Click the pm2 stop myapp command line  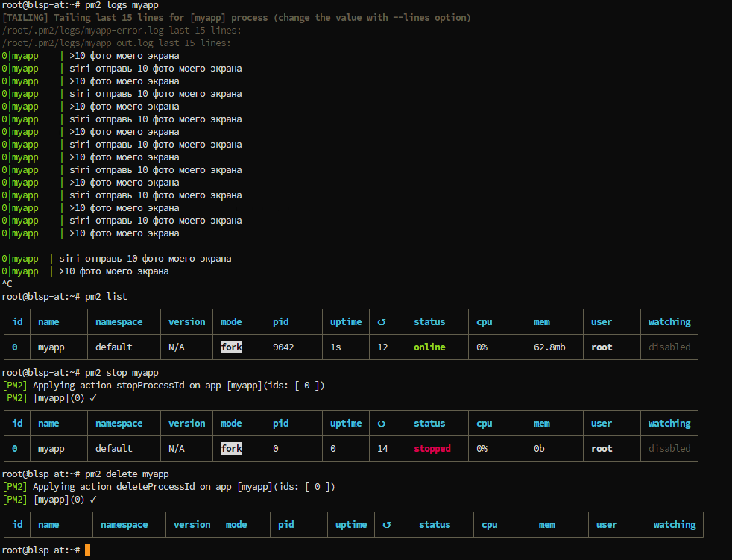81,373
